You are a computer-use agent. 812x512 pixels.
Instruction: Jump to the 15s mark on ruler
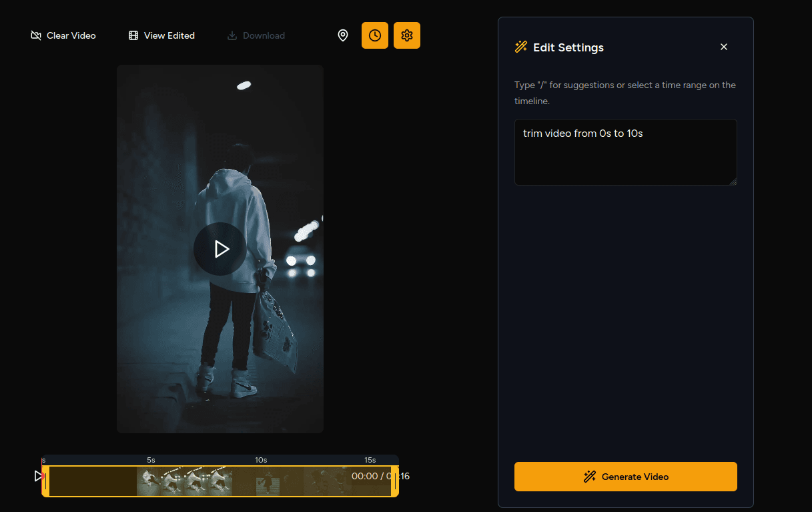tap(370, 460)
